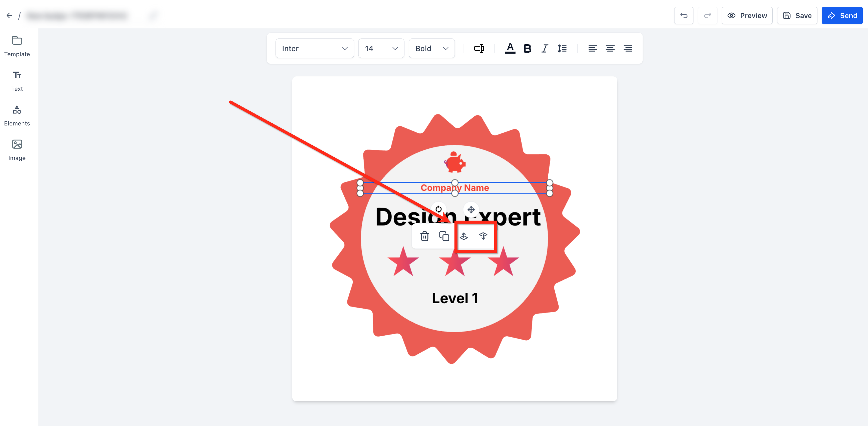Open the Elements sidebar panel

click(x=17, y=116)
